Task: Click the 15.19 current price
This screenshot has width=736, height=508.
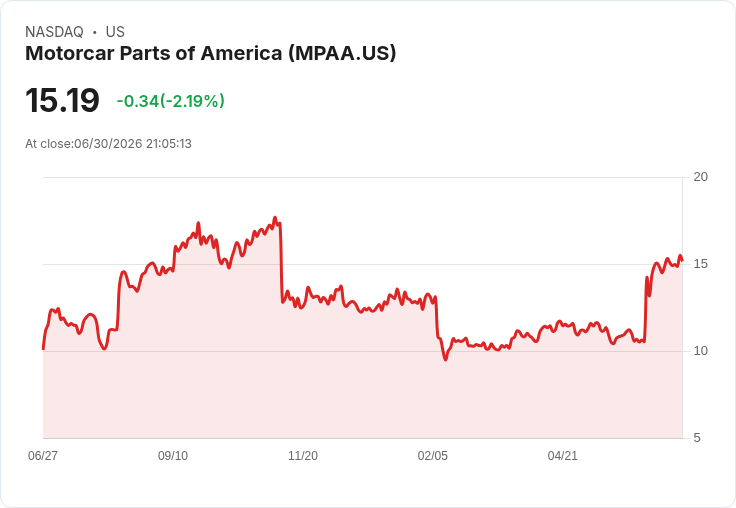Action: pyautogui.click(x=62, y=100)
